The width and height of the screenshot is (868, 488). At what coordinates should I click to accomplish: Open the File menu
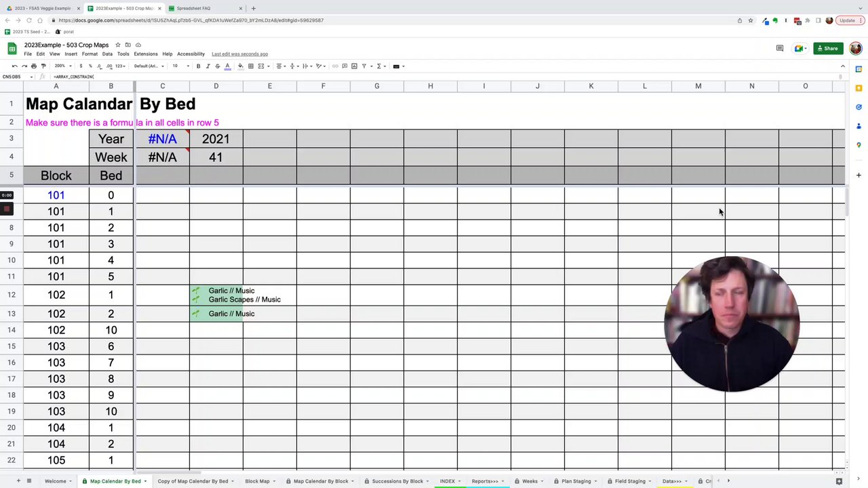[x=28, y=54]
